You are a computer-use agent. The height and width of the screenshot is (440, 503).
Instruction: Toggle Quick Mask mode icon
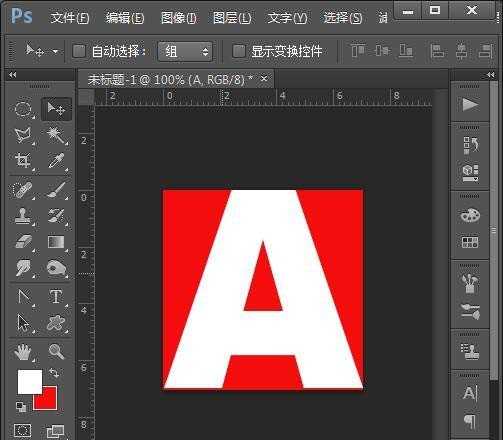click(23, 430)
